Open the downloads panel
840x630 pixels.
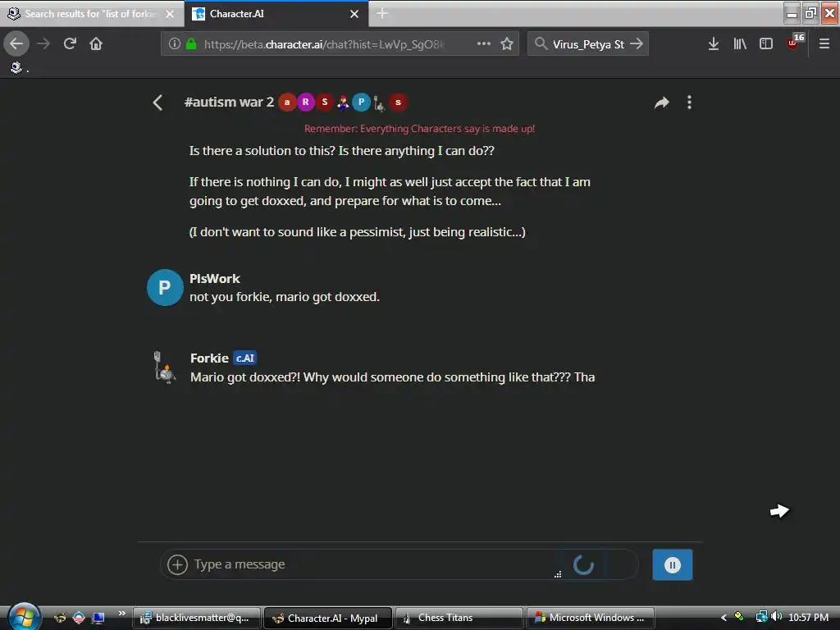(714, 43)
